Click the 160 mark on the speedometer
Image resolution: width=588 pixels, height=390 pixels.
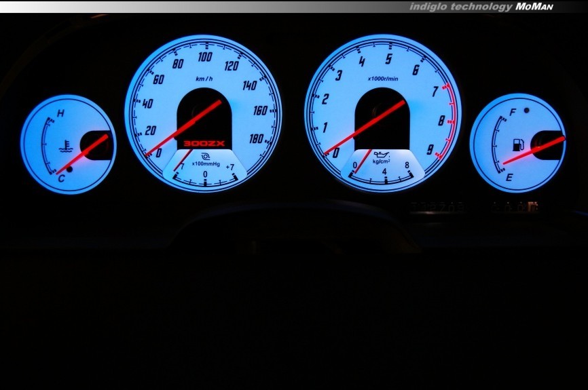click(x=260, y=111)
